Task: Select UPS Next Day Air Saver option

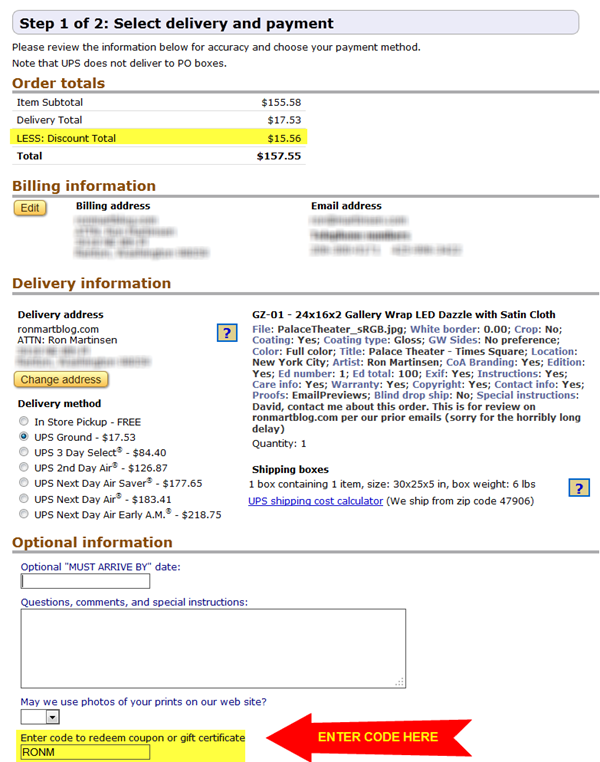Action: tap(25, 483)
